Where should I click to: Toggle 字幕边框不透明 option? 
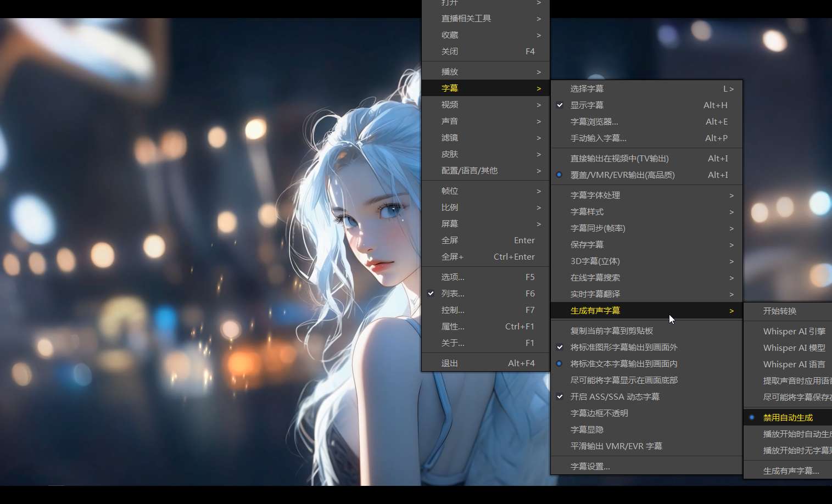(646, 413)
